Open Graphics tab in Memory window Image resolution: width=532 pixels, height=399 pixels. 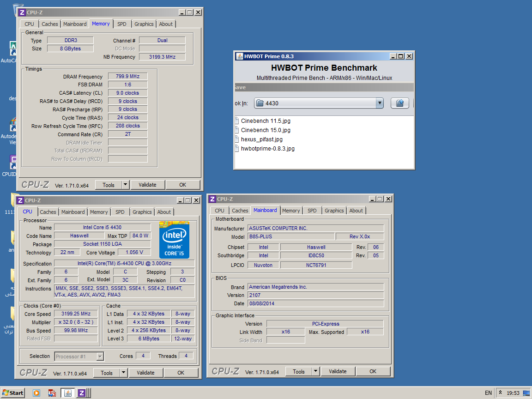(144, 24)
